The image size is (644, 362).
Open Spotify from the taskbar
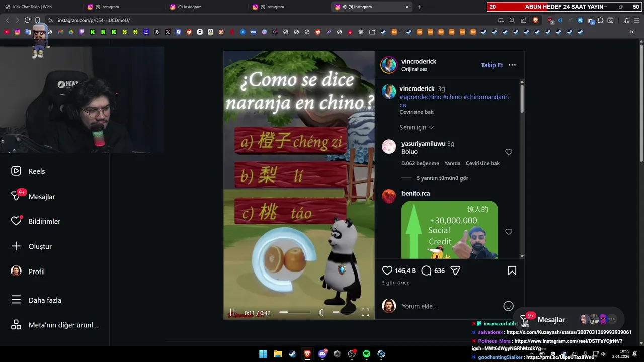366,354
